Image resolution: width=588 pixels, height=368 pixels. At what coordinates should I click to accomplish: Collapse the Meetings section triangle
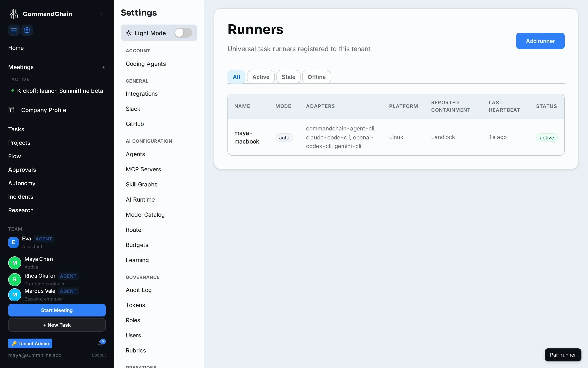tap(104, 67)
